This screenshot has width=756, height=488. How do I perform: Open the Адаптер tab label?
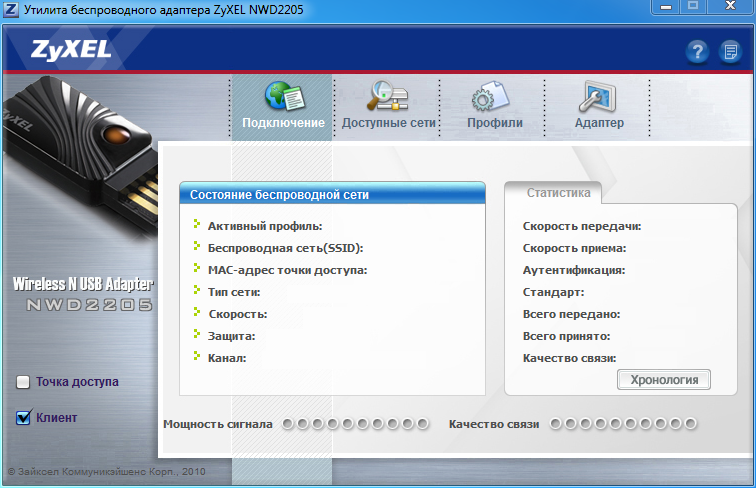[x=599, y=122]
